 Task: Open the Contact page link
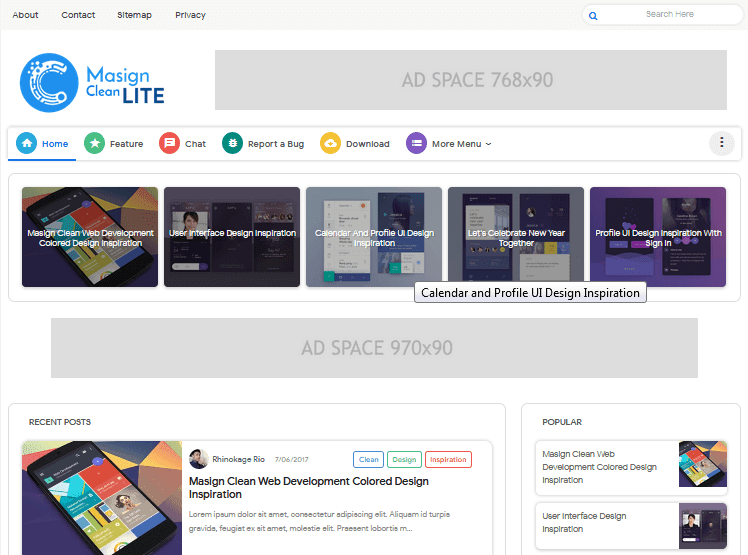point(78,15)
